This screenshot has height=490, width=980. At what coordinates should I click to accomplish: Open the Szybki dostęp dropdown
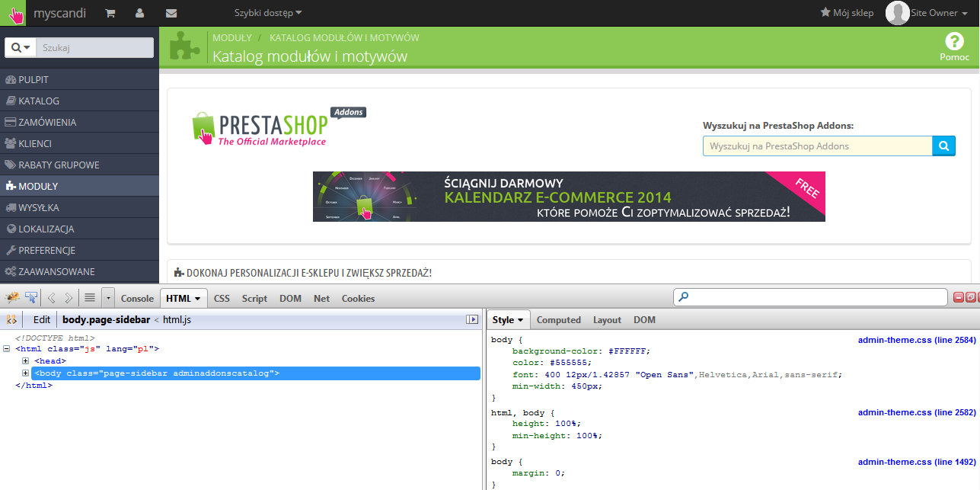pyautogui.click(x=267, y=13)
